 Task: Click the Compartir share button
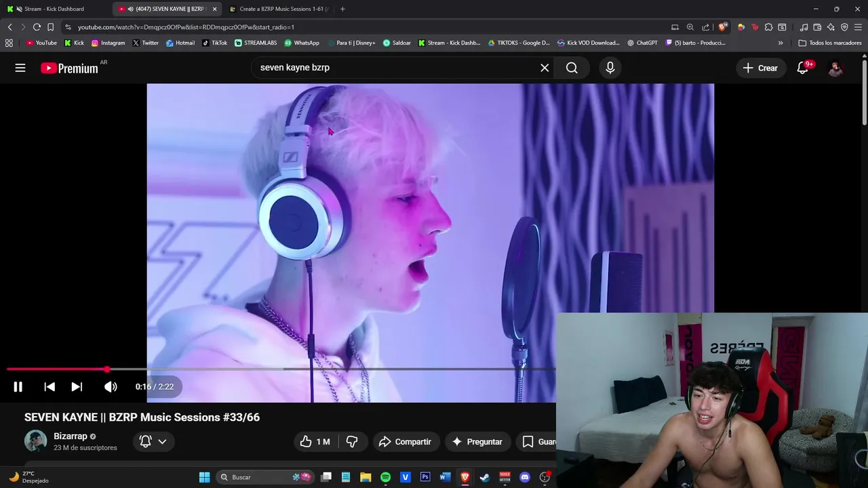tap(406, 441)
